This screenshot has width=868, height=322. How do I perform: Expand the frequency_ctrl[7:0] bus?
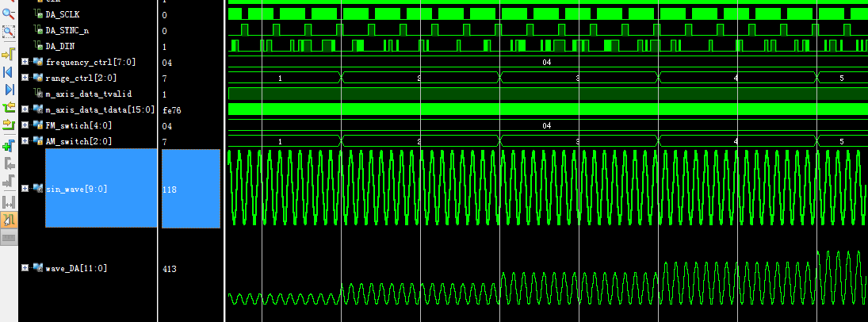(x=25, y=62)
